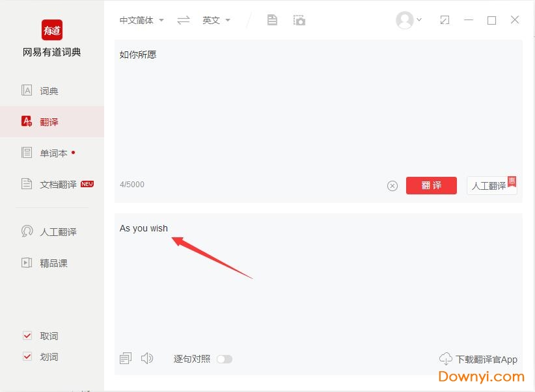
Task: Uncheck the 取词 checkbox
Action: [27, 336]
